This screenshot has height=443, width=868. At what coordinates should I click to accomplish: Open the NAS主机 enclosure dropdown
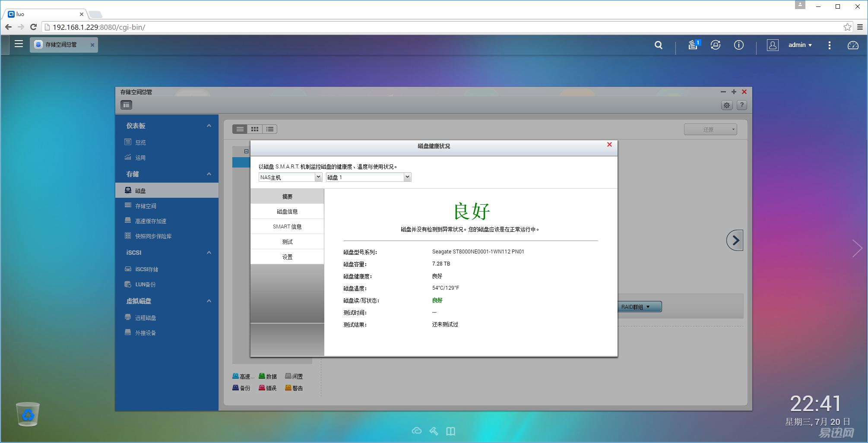click(290, 177)
